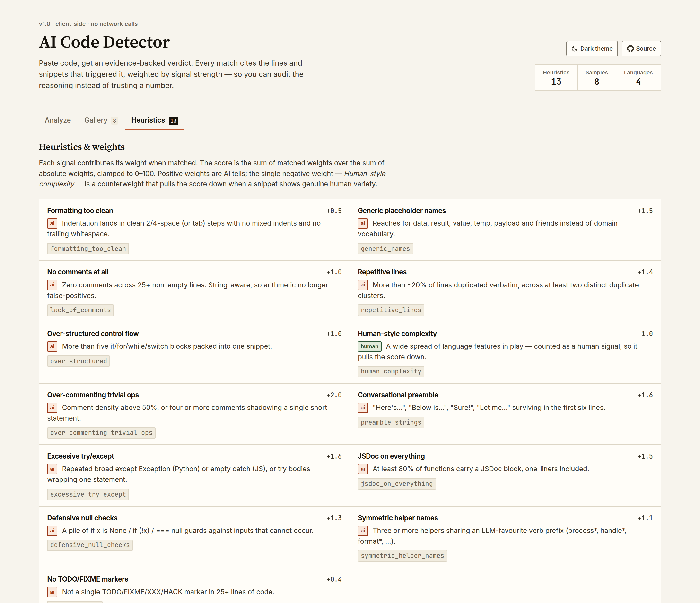Screen dimensions: 700x603
Task: Click the ai tag on Defensive null checks
Action: click(52, 531)
